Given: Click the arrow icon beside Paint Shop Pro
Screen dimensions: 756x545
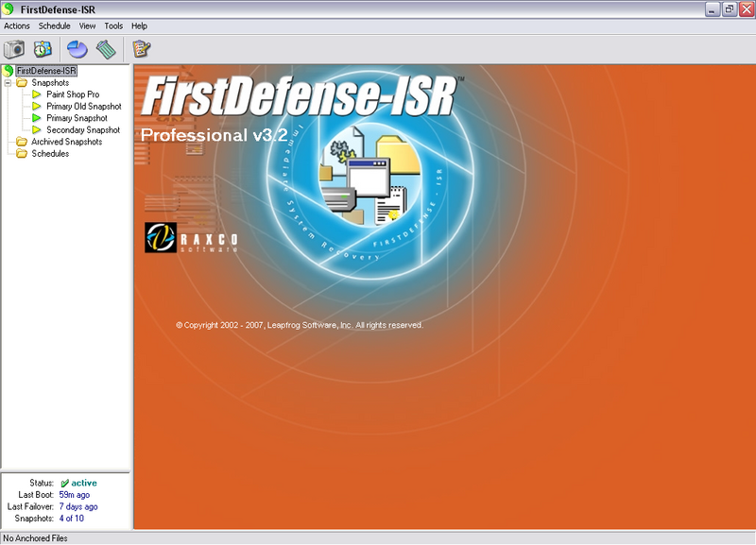Looking at the screenshot, I should (x=37, y=94).
